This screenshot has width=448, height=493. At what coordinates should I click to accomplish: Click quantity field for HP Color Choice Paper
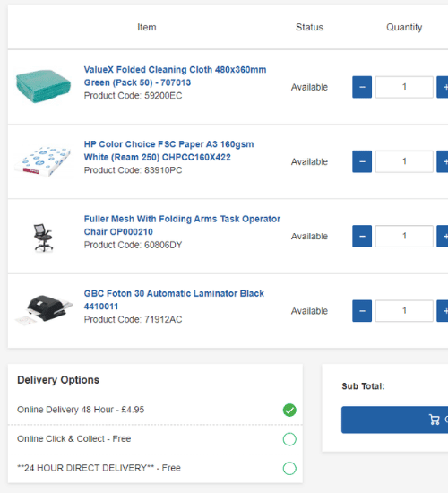pyautogui.click(x=404, y=161)
